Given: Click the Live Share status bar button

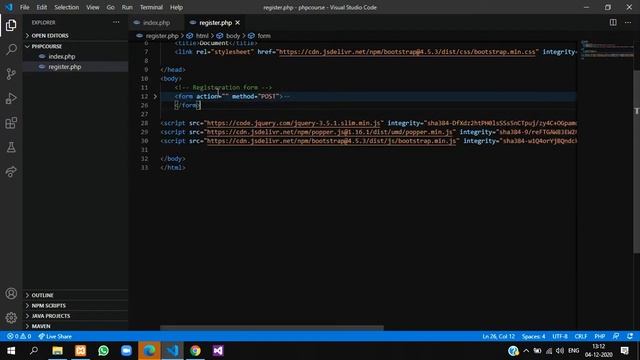Looking at the screenshot, I should coord(55,336).
